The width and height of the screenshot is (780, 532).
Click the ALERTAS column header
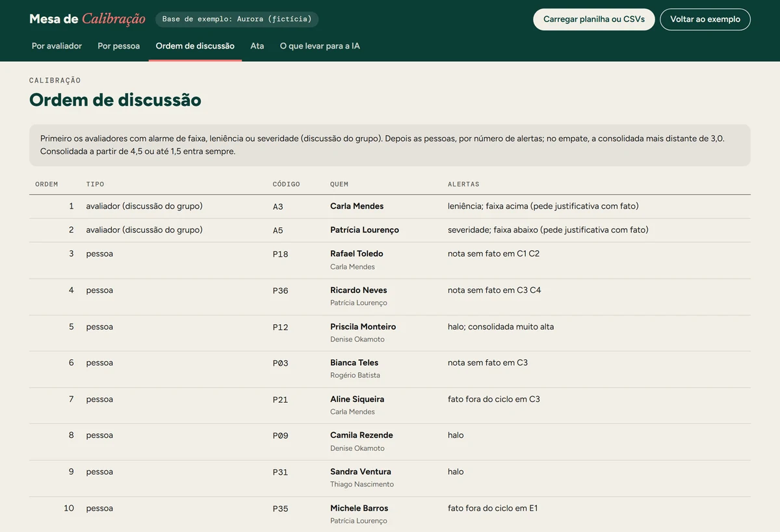(x=463, y=184)
